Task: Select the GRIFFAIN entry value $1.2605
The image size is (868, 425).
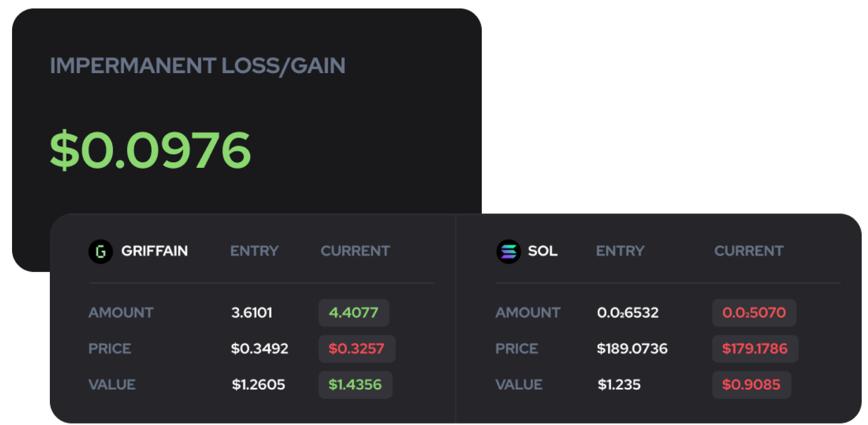Action: (258, 384)
